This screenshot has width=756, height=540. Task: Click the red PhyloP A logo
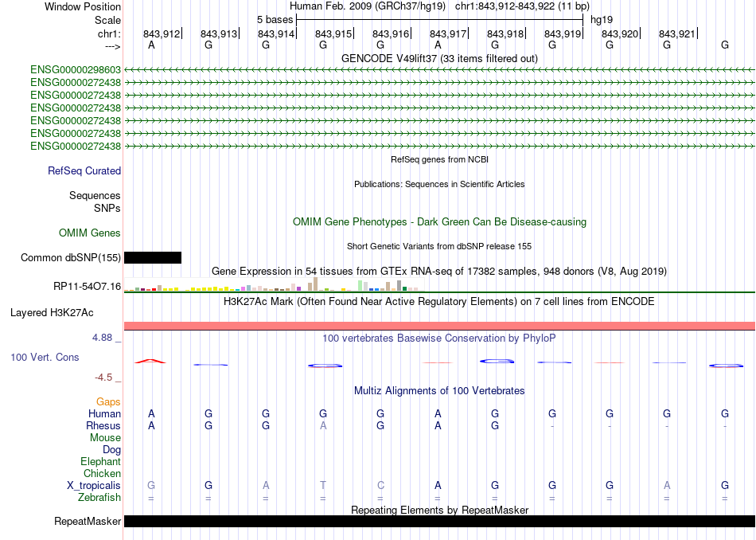click(x=150, y=361)
